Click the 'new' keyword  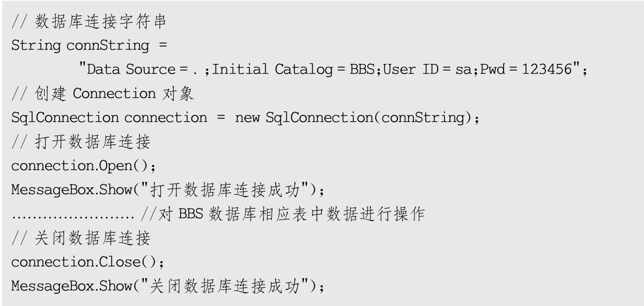point(248,118)
